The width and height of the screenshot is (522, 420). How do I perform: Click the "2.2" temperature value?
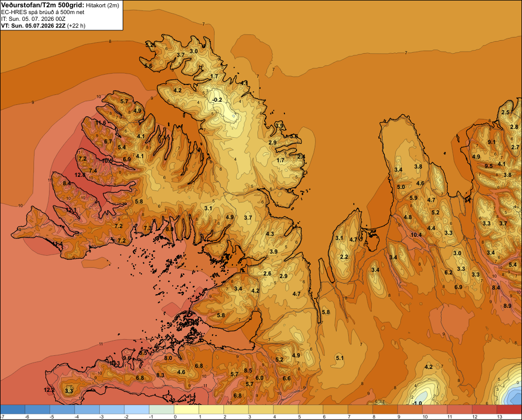[x=344, y=257]
